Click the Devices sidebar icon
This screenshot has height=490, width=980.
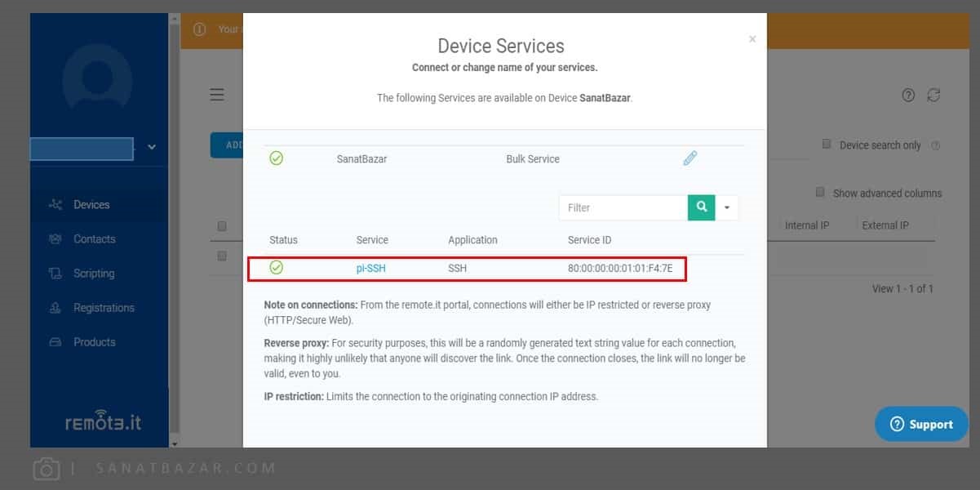[55, 205]
